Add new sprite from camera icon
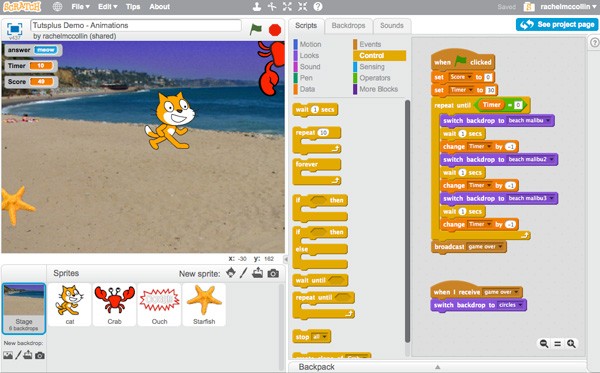The image size is (600, 373). tap(273, 274)
